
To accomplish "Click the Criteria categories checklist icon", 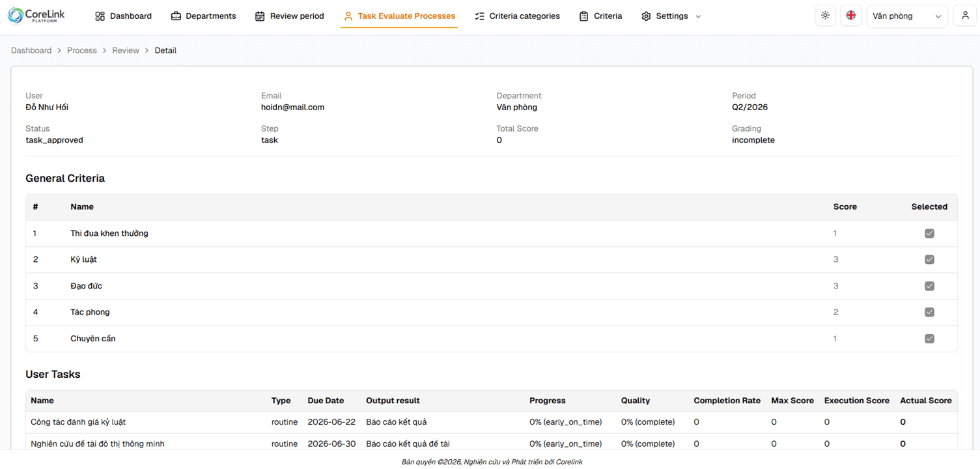I will [x=480, y=16].
